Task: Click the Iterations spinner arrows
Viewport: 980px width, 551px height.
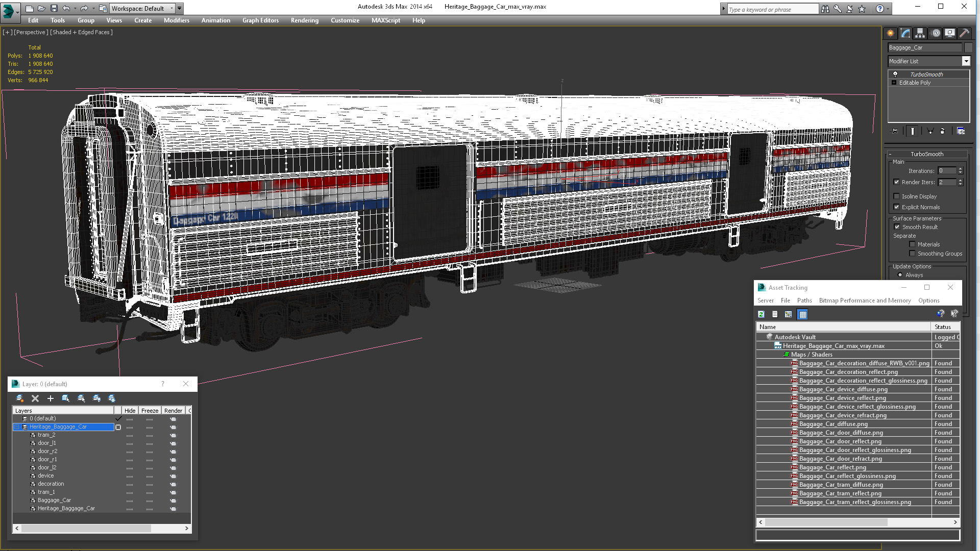Action: (960, 171)
